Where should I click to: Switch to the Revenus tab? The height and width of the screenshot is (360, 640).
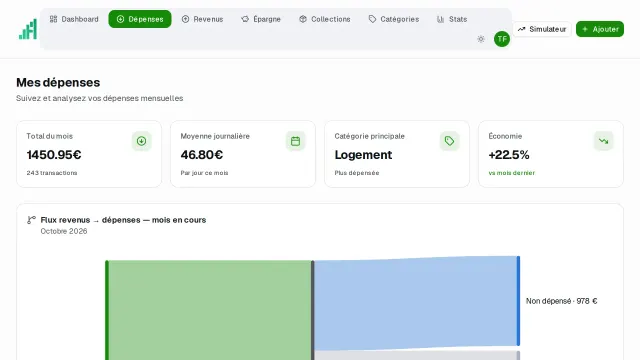pyautogui.click(x=202, y=19)
